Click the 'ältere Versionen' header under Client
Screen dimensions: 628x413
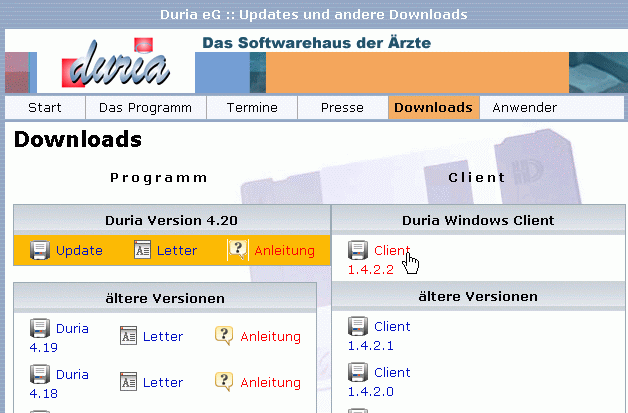tap(478, 296)
